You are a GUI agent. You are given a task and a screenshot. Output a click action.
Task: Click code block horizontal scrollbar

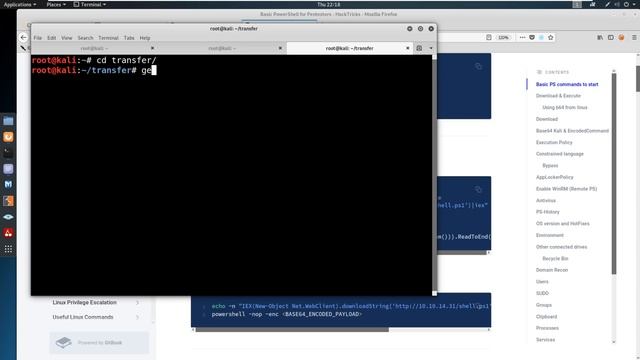(x=292, y=330)
